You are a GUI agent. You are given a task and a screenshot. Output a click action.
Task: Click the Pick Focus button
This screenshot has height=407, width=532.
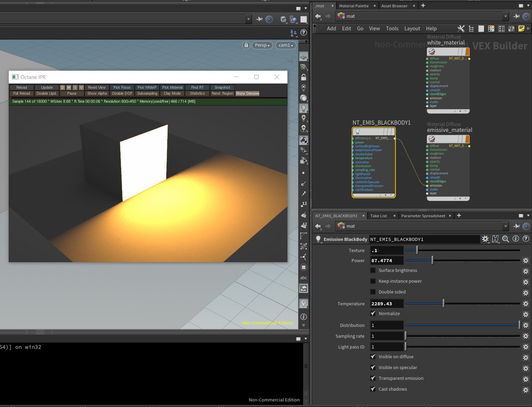point(122,87)
